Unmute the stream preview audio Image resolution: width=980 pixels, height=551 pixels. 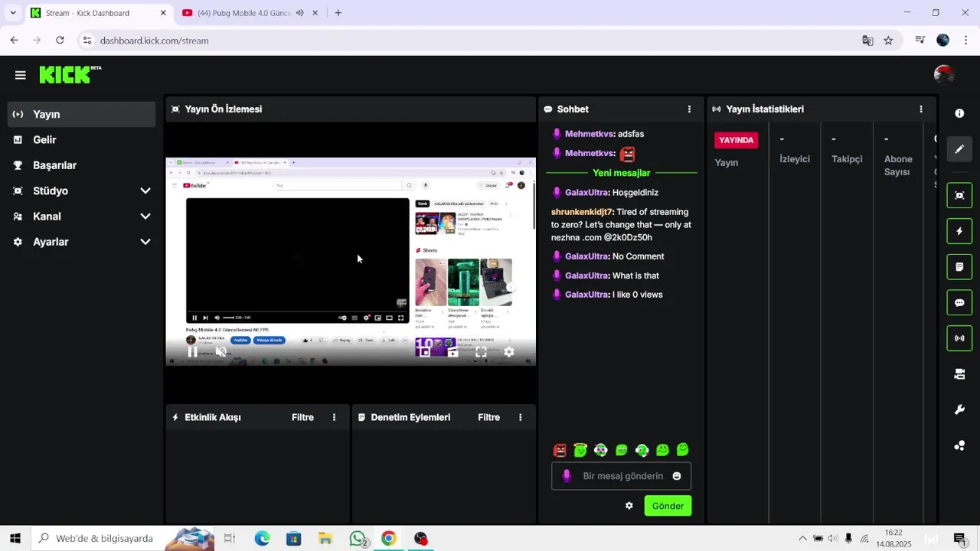pos(220,352)
